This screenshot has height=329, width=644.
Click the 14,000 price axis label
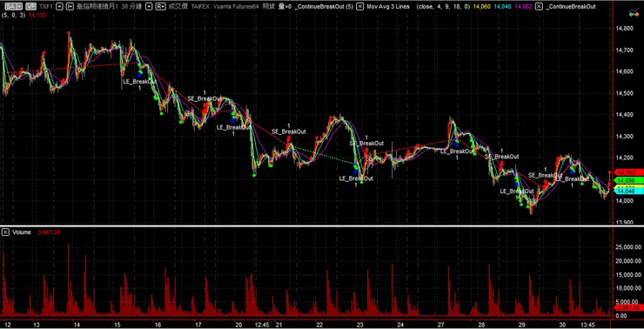click(x=624, y=201)
